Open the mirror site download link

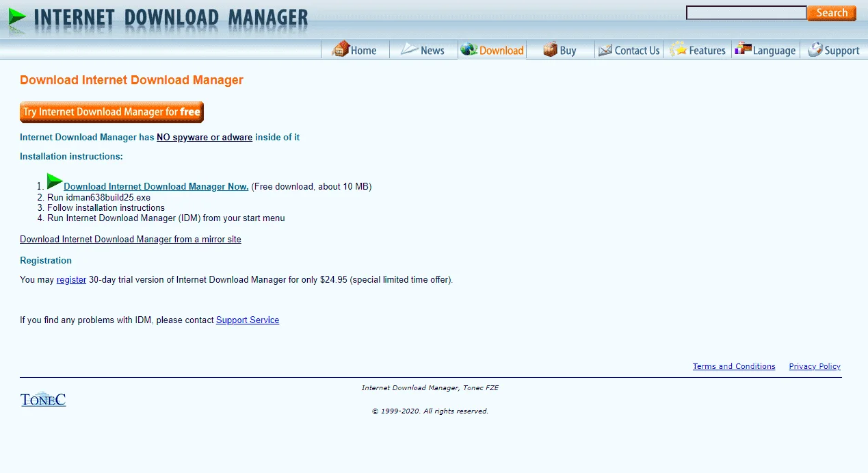(x=131, y=240)
